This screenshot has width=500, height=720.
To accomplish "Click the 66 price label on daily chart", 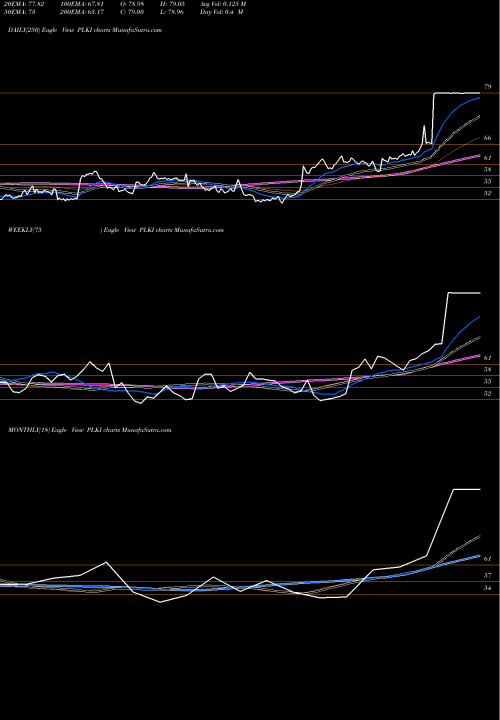I will (488, 138).
